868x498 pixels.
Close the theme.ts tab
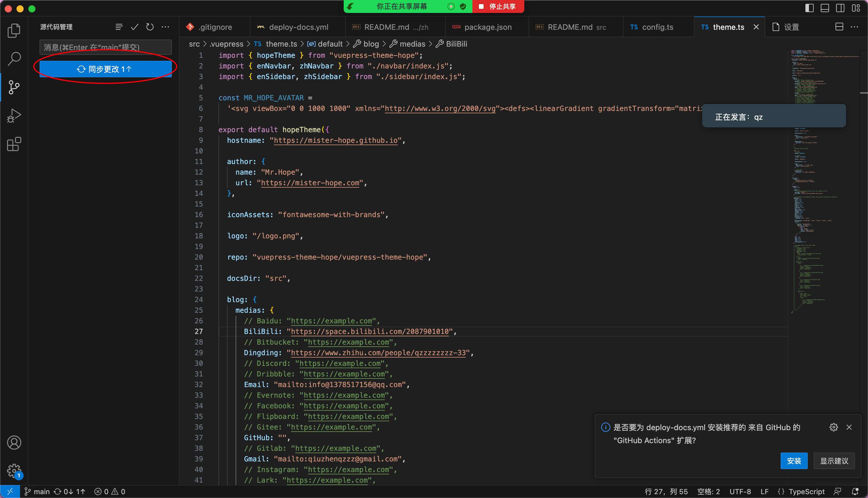[x=756, y=27]
